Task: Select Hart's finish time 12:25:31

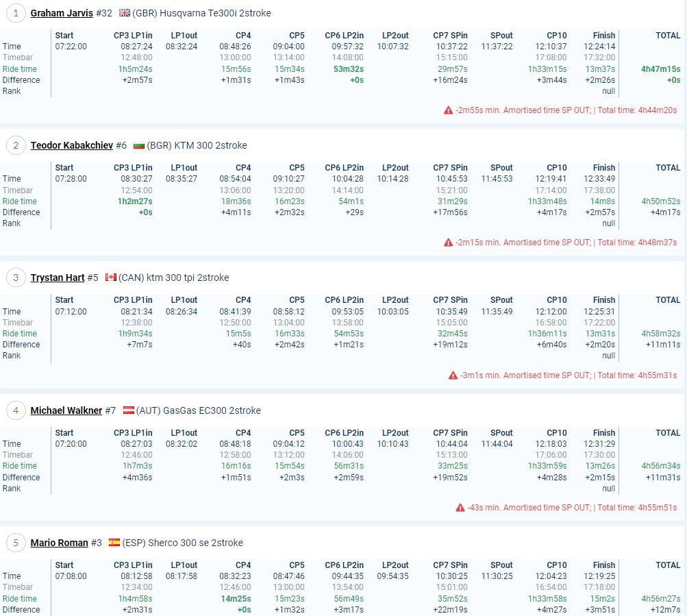Action: click(599, 312)
